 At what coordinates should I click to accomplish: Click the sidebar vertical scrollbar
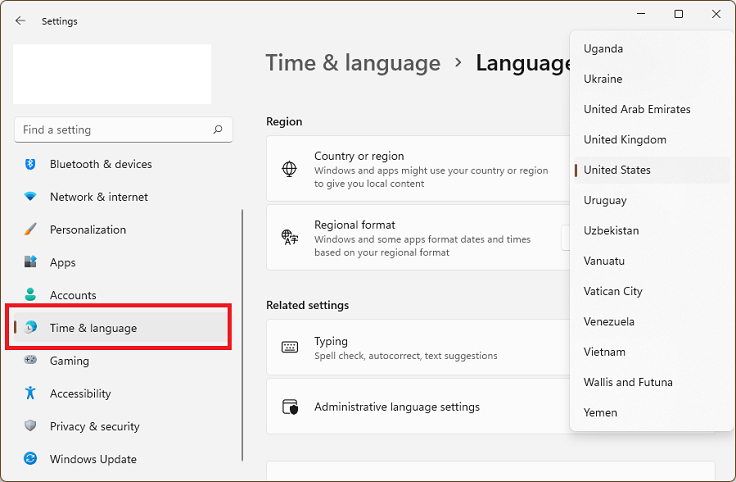(x=242, y=335)
